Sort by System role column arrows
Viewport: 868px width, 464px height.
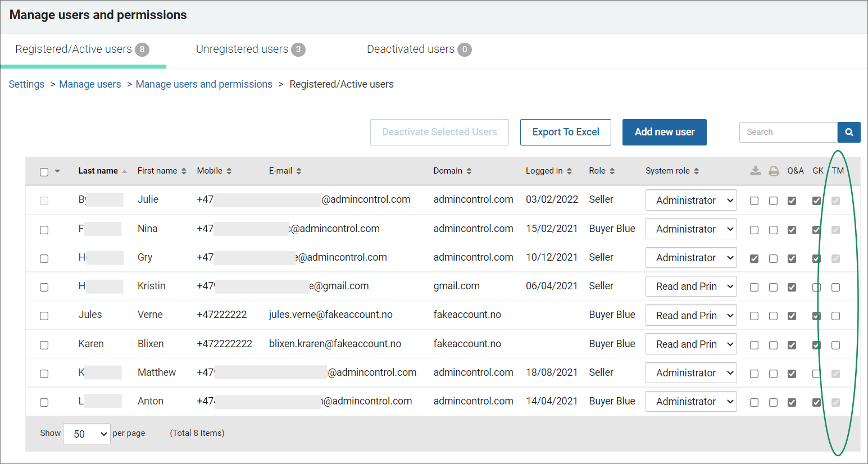(696, 171)
